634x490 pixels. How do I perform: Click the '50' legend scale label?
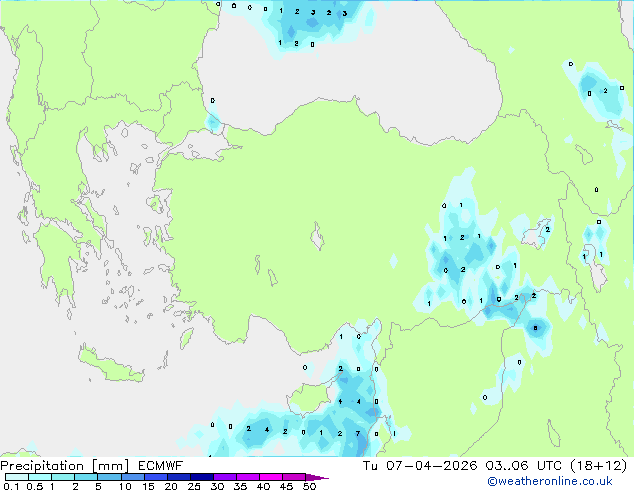[x=310, y=486]
